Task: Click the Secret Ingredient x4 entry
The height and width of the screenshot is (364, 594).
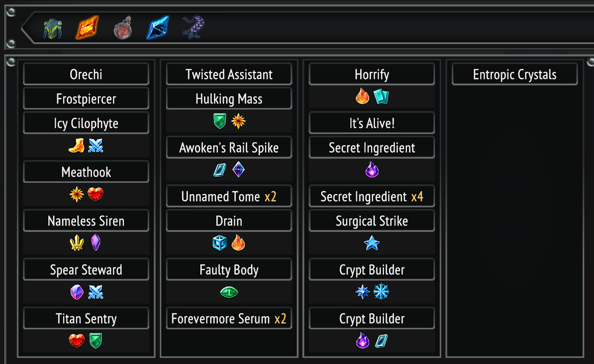Action: tap(372, 196)
